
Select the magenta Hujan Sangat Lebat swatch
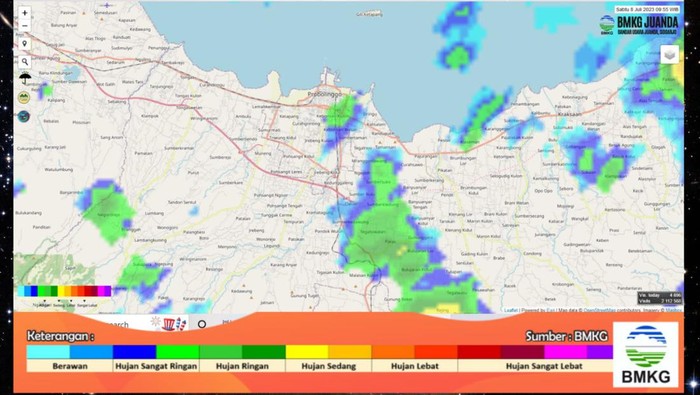pyautogui.click(x=566, y=352)
